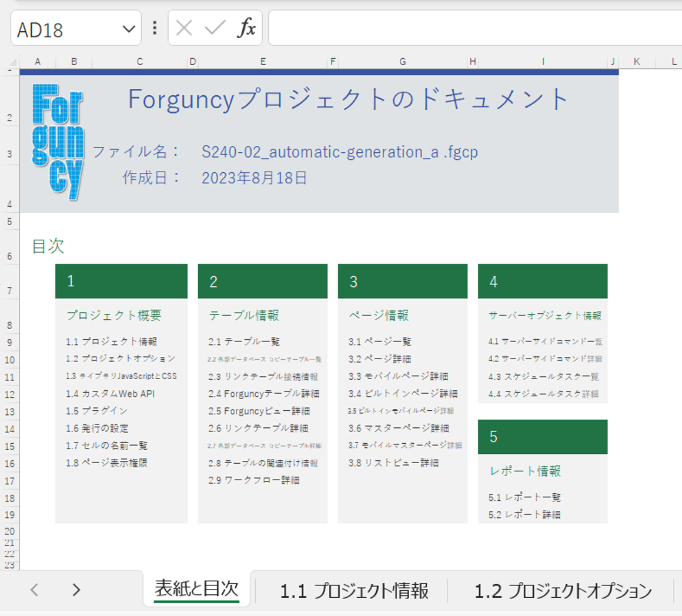This screenshot has width=682, height=616.
Task: Open Insert Function fx dialog
Action: (x=246, y=28)
